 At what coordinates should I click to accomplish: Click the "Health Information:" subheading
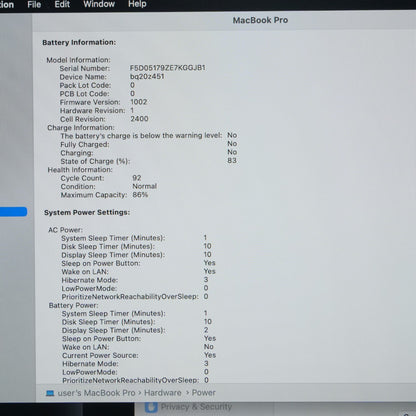tap(80, 170)
